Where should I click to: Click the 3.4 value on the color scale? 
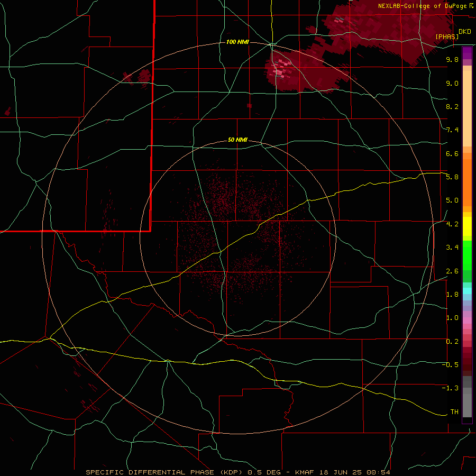[x=452, y=248]
